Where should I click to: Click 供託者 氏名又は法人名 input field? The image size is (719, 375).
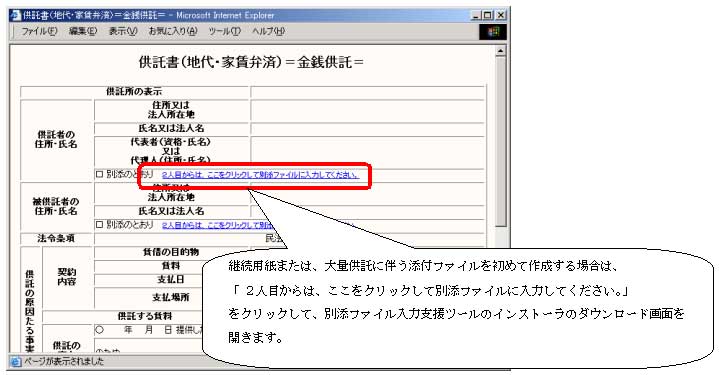[x=367, y=128]
